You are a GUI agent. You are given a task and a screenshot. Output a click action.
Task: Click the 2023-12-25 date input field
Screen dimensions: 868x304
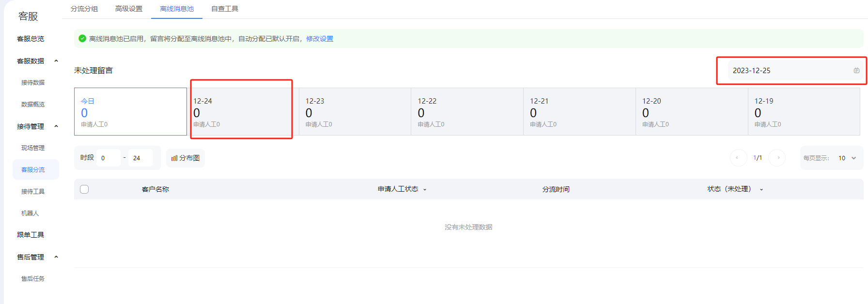[x=790, y=71]
